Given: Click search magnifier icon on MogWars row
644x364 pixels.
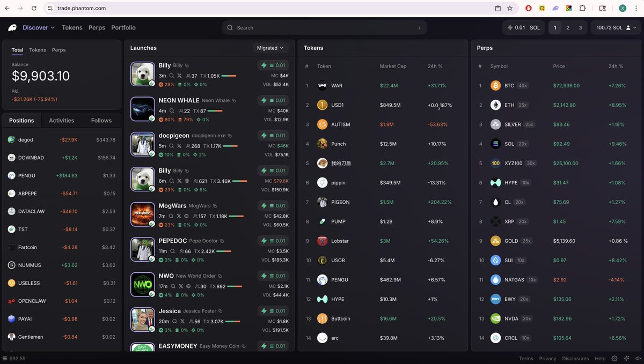Looking at the screenshot, I should click(x=172, y=216).
